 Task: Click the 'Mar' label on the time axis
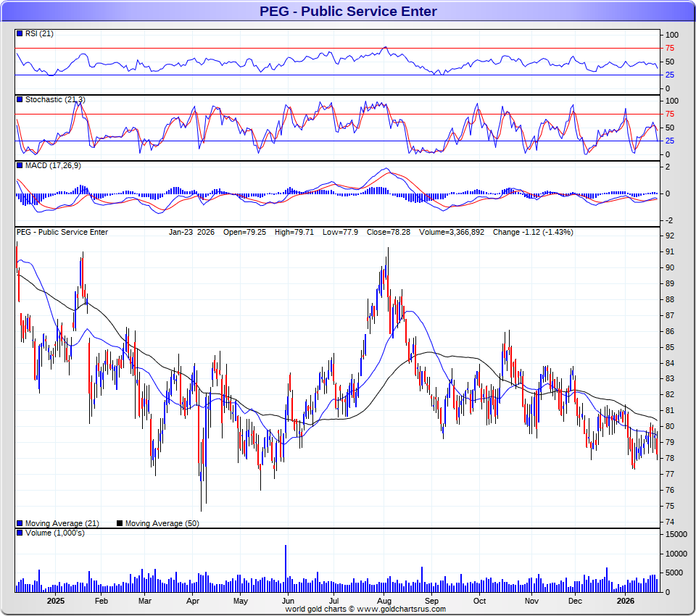click(145, 601)
